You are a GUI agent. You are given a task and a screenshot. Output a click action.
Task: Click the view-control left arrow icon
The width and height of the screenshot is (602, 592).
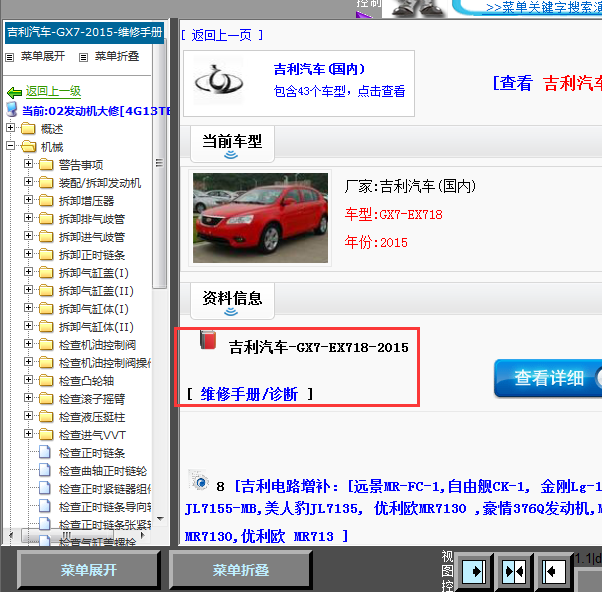[554, 572]
